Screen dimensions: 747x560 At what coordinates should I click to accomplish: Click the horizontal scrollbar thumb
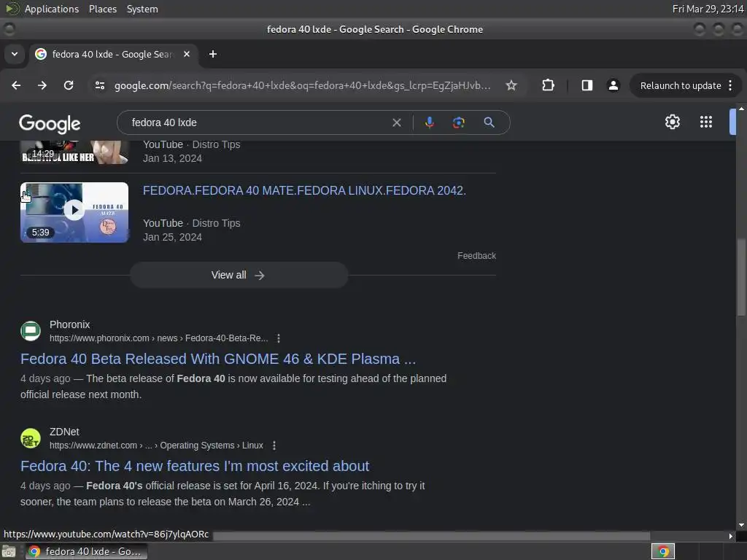432,536
